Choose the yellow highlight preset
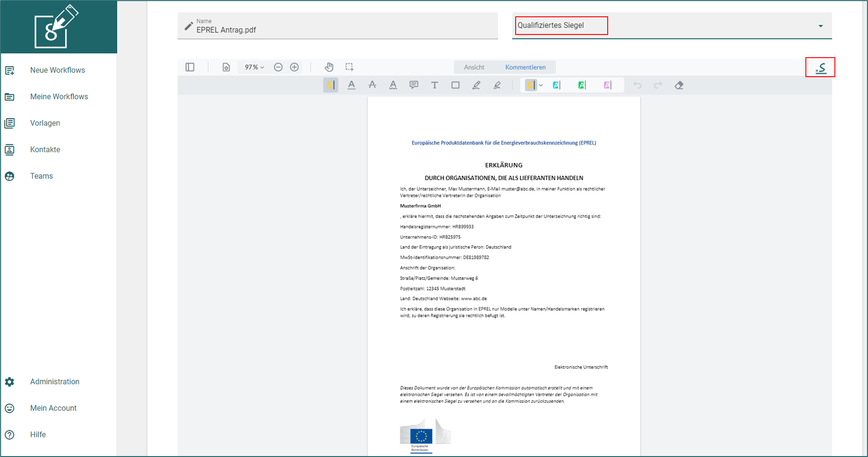 click(531, 85)
